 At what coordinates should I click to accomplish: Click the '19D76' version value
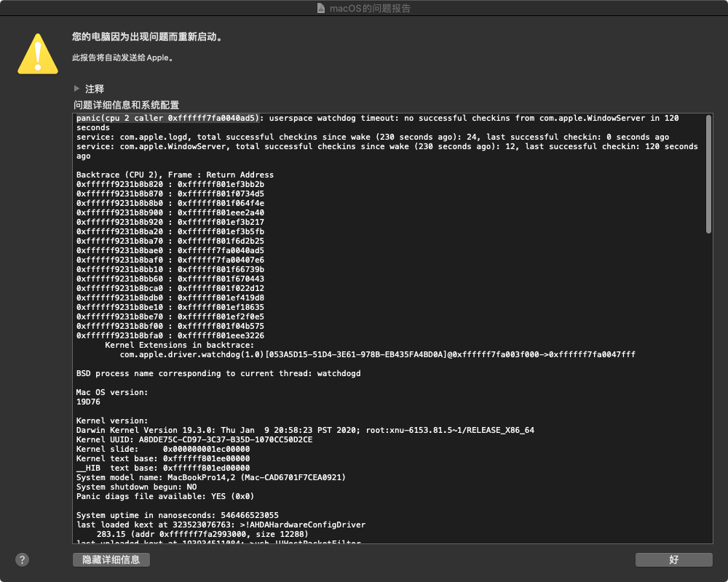coord(88,402)
